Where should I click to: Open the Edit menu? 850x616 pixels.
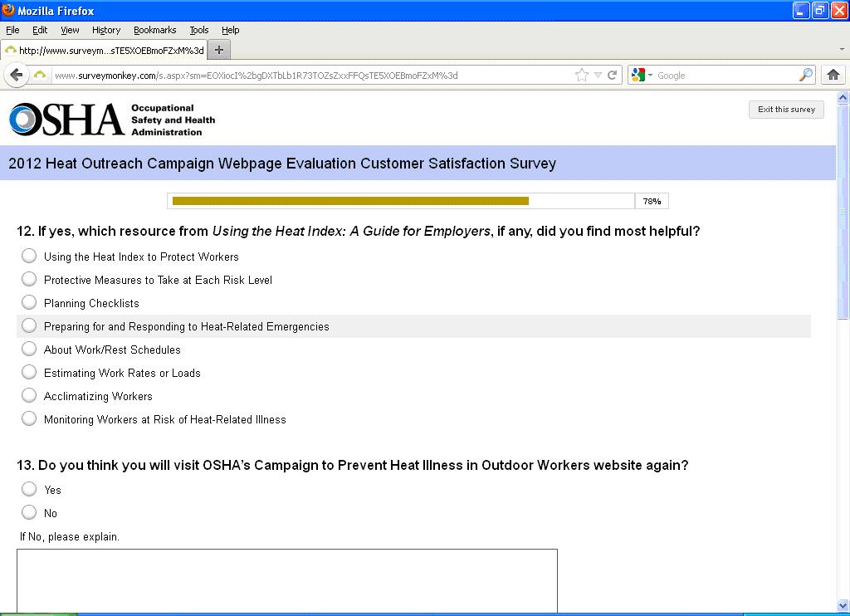(40, 30)
